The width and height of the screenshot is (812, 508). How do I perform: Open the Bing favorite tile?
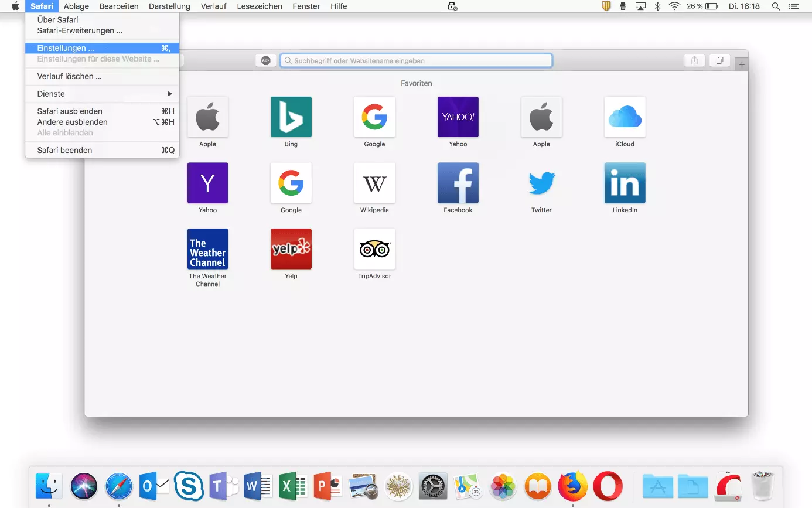click(x=291, y=117)
